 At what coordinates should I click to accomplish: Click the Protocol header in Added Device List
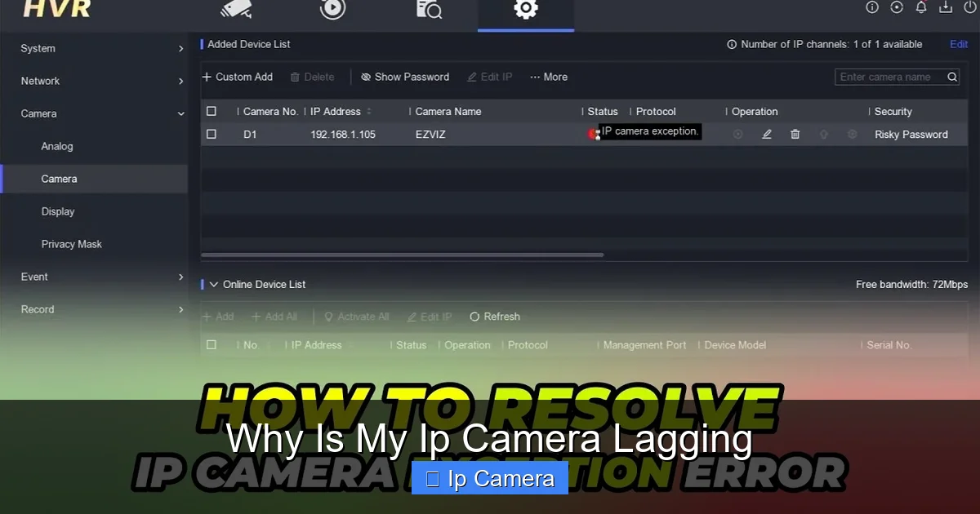point(656,112)
